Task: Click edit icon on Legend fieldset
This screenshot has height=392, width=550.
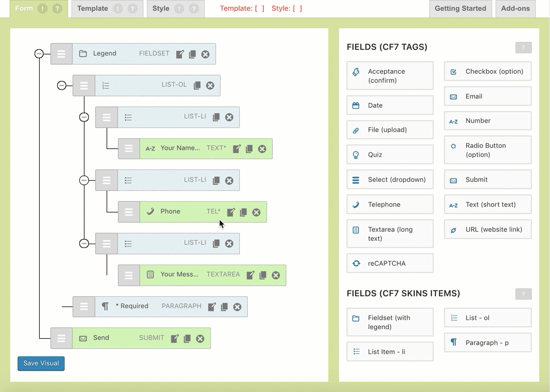Action: coord(180,54)
